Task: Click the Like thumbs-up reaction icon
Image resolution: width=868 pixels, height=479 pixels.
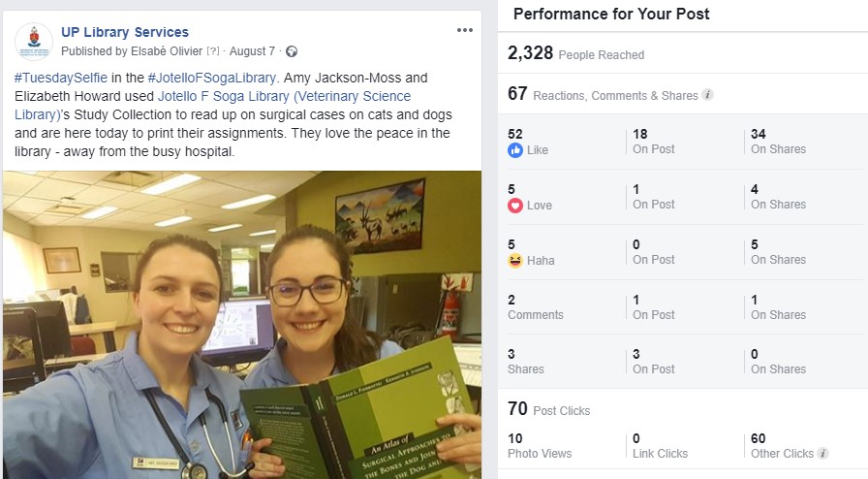Action: point(514,149)
